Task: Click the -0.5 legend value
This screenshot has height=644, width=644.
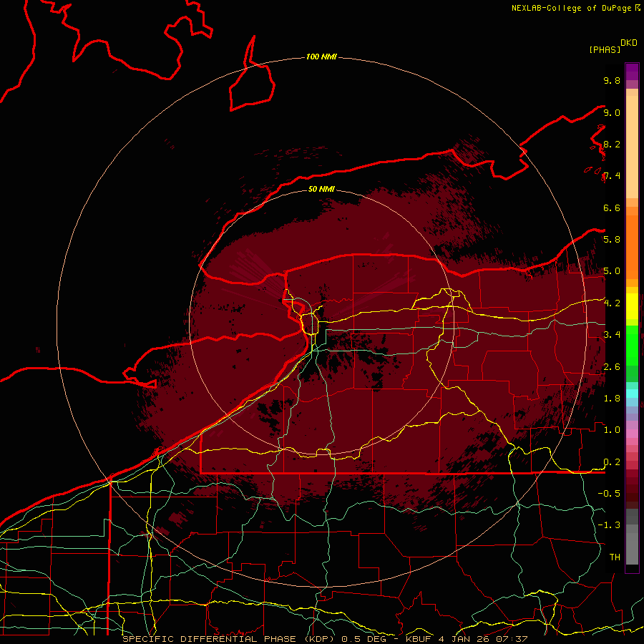Action: click(609, 493)
